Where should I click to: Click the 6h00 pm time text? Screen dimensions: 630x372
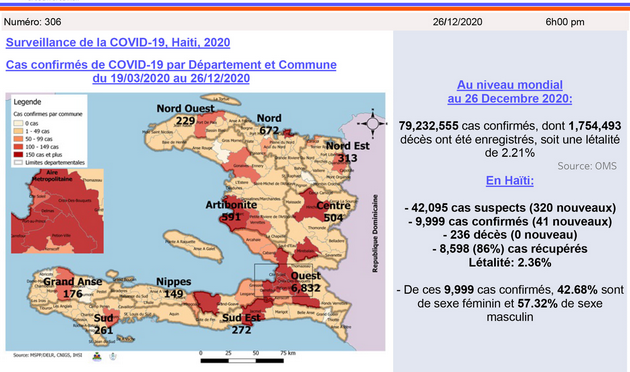[565, 22]
